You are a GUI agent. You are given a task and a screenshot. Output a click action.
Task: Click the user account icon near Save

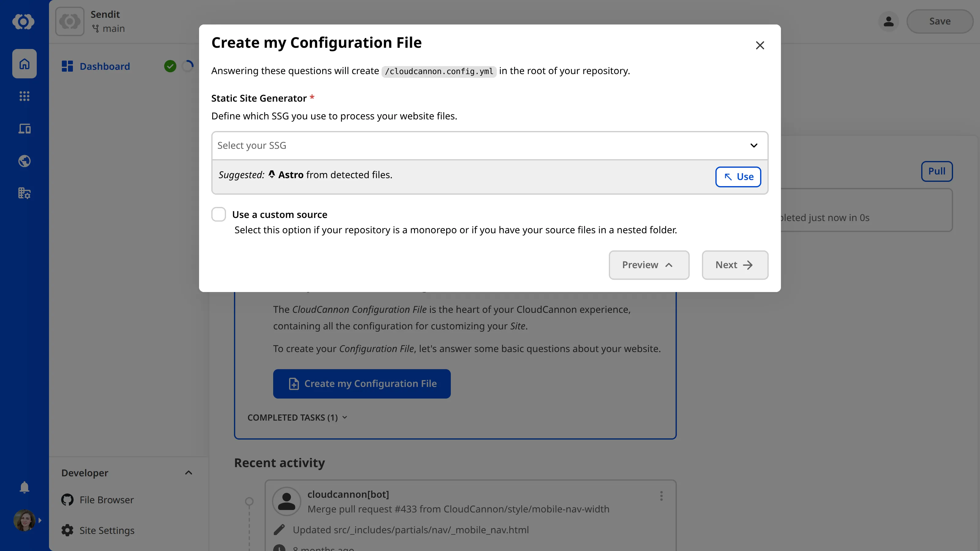tap(888, 21)
